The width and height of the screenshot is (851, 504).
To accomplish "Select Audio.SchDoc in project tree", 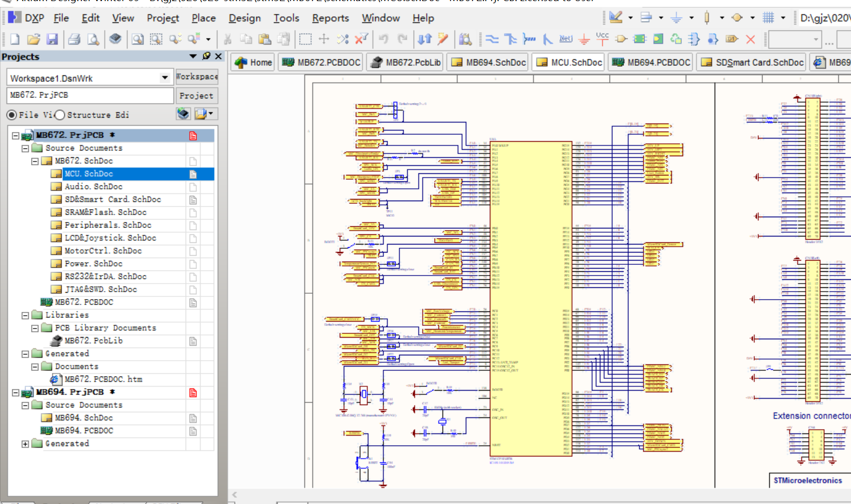I will click(x=94, y=187).
